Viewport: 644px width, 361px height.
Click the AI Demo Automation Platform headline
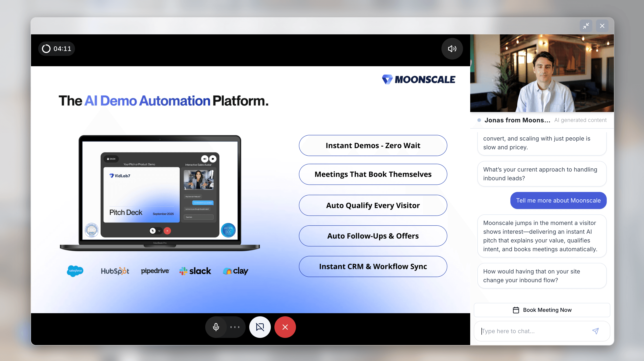(163, 101)
